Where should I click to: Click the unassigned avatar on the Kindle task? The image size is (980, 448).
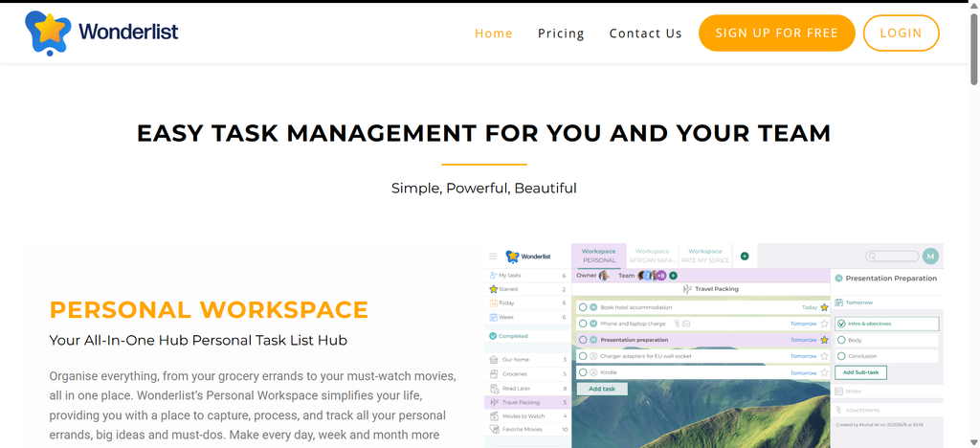click(593, 372)
